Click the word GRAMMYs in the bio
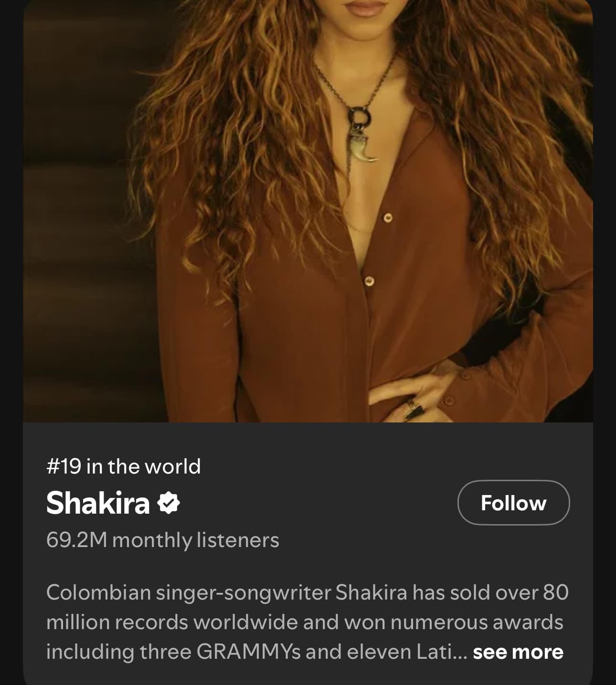 pyautogui.click(x=248, y=652)
